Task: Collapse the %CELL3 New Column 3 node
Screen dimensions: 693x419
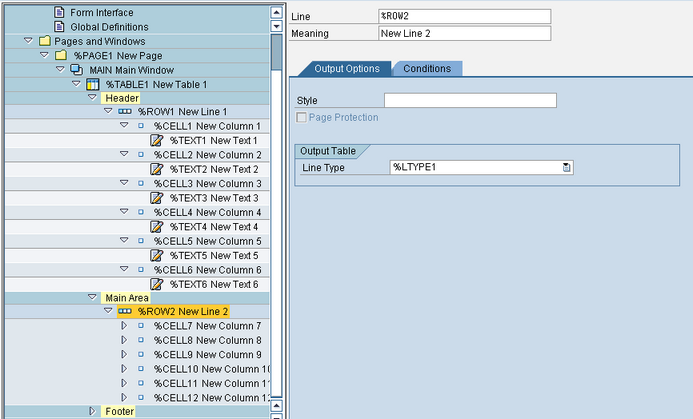Action: click(x=124, y=183)
